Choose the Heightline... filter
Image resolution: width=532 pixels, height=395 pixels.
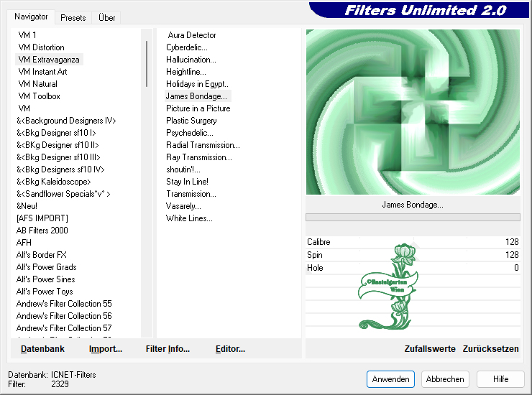tap(186, 72)
